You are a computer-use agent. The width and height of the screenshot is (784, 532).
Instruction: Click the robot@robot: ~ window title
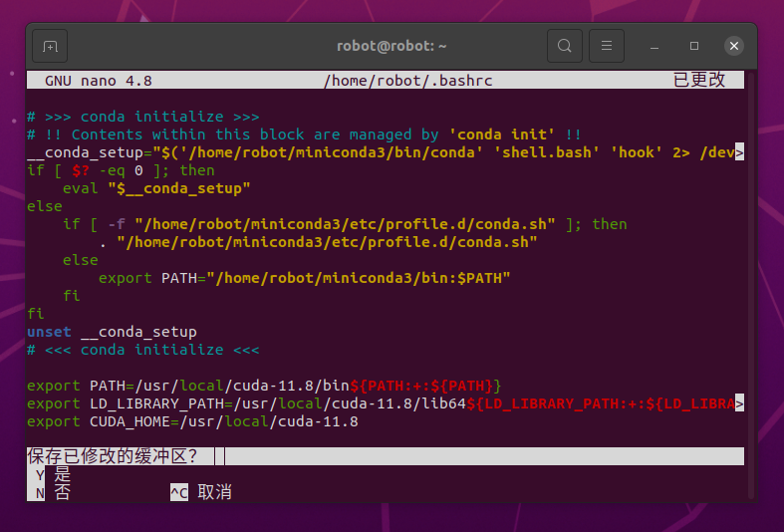click(x=392, y=46)
